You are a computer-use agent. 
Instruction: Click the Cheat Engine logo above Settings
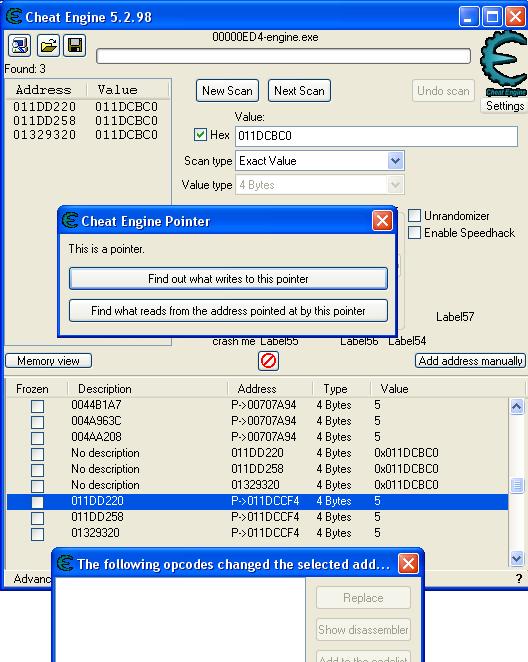pyautogui.click(x=504, y=64)
